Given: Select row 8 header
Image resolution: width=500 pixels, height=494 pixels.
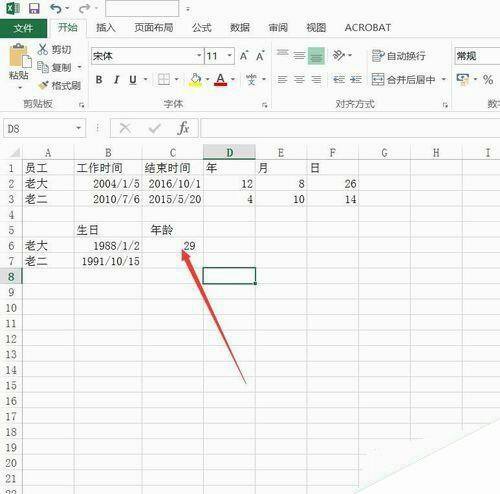Looking at the screenshot, I should [x=11, y=276].
